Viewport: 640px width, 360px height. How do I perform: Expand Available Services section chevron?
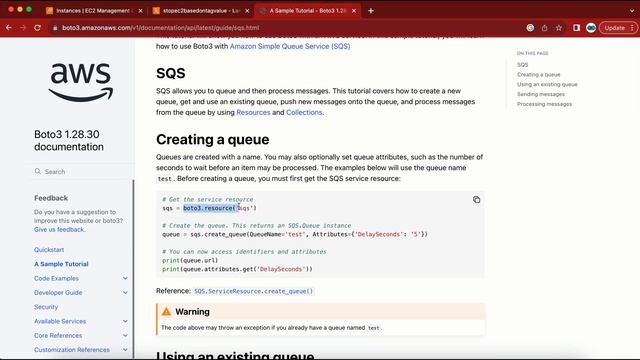(125, 321)
